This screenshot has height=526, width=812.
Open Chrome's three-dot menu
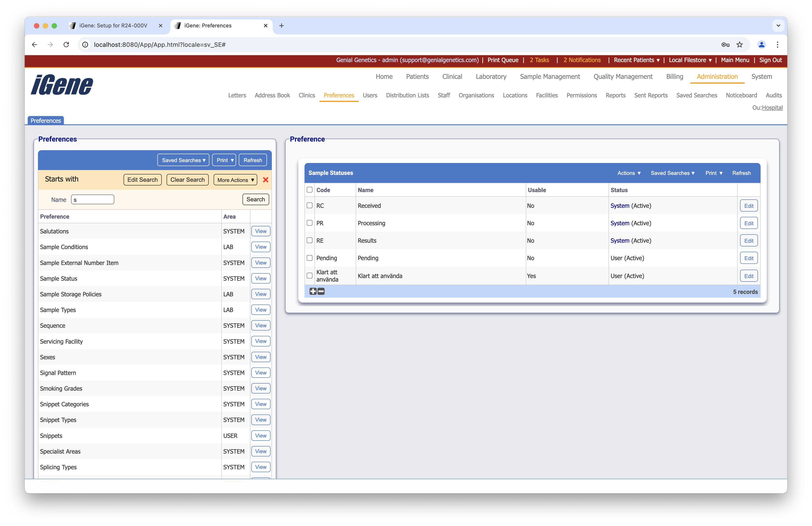point(777,45)
